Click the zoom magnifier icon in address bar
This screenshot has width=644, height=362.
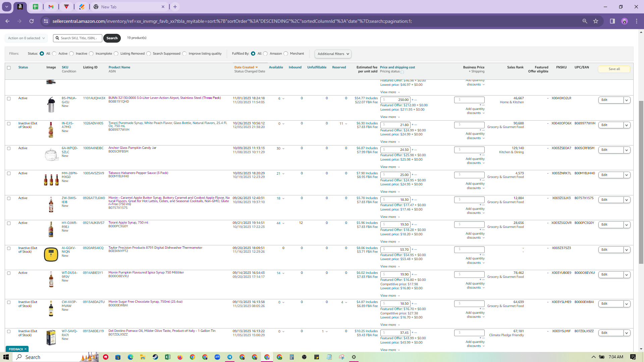tap(585, 21)
